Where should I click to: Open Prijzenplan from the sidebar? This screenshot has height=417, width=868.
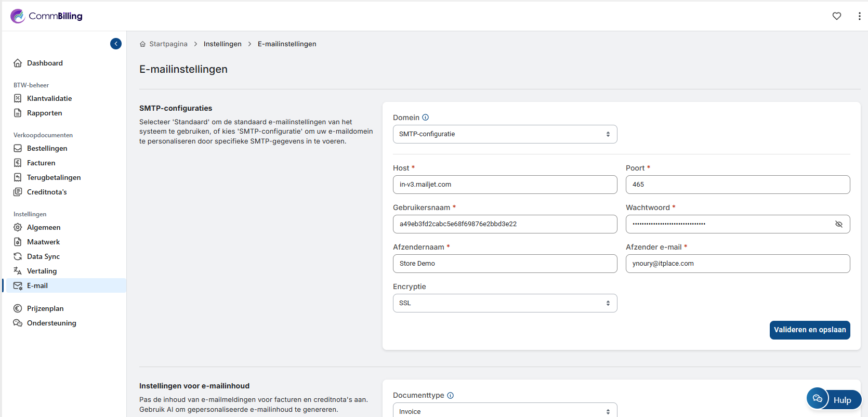tap(45, 308)
